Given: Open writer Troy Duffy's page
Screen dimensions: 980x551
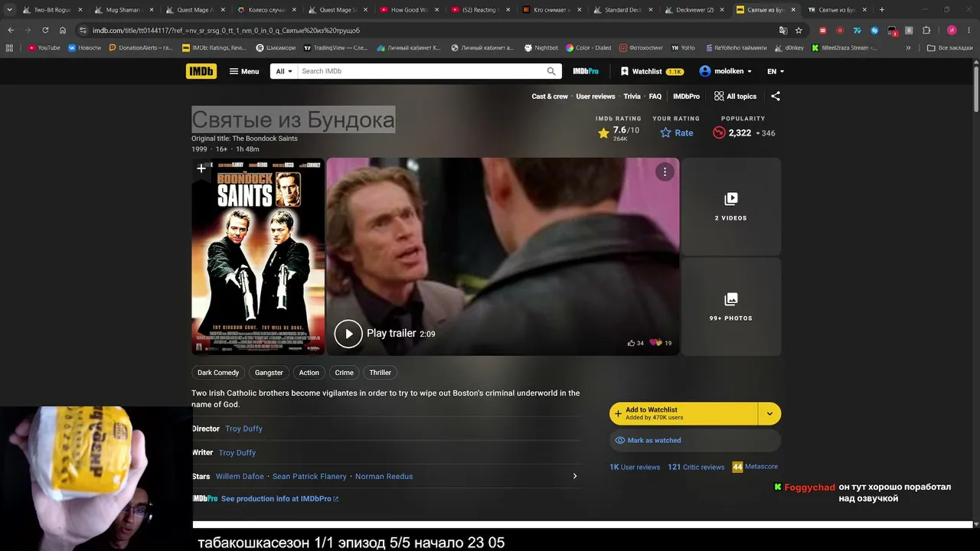Looking at the screenshot, I should (237, 452).
